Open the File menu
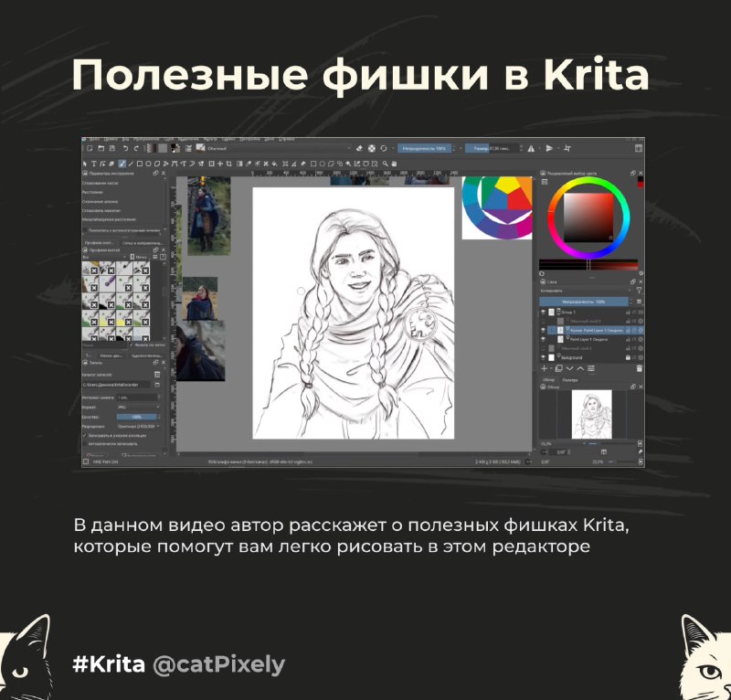The height and width of the screenshot is (700, 731). pyautogui.click(x=95, y=139)
